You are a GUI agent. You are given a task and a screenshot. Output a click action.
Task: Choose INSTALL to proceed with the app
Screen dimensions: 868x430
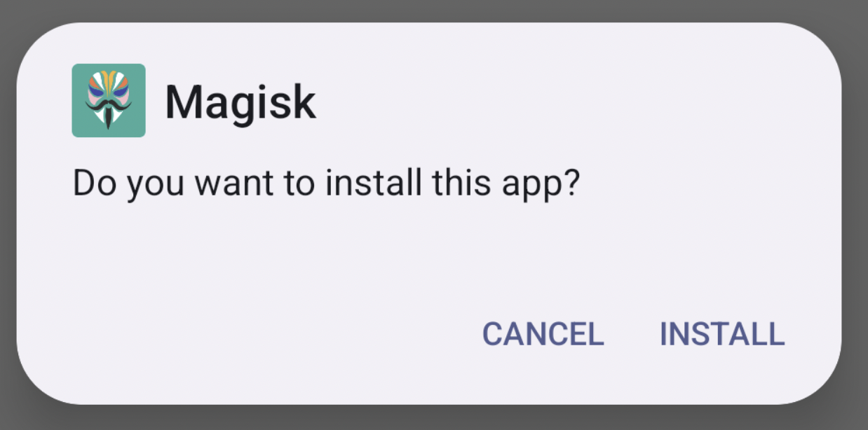tap(722, 334)
